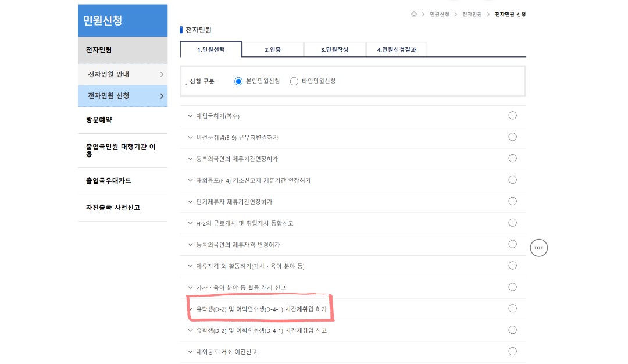
Task: Choose the radio button for 재입국허가(복수)
Action: click(512, 116)
